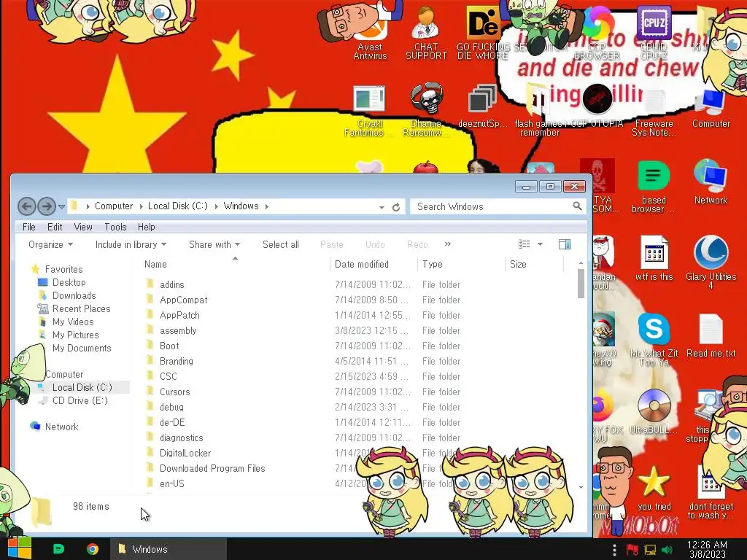Open the wtf is this desktop icon
Image resolution: width=747 pixels, height=560 pixels.
(654, 258)
